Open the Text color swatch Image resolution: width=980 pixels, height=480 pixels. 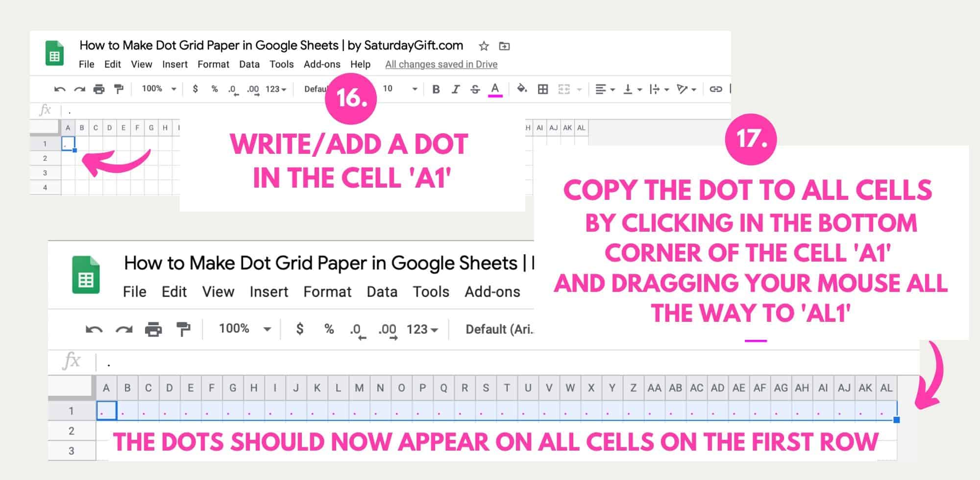tap(495, 89)
